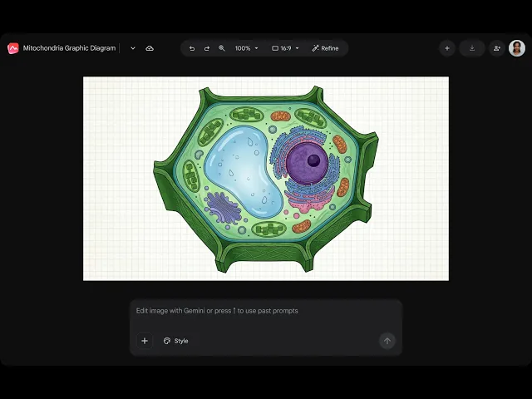Download the image
The width and height of the screenshot is (532, 399).
click(472, 48)
